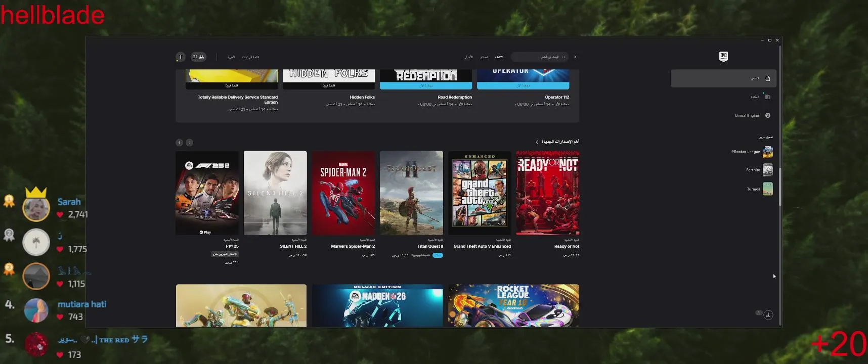The height and width of the screenshot is (364, 868).
Task: Launch Rocket League quick-launch thumbnail
Action: [x=768, y=152]
